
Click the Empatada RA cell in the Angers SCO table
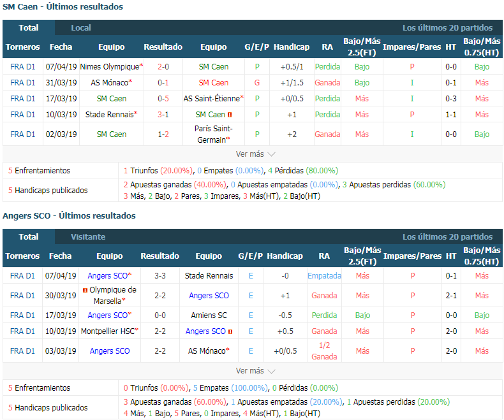tap(324, 276)
